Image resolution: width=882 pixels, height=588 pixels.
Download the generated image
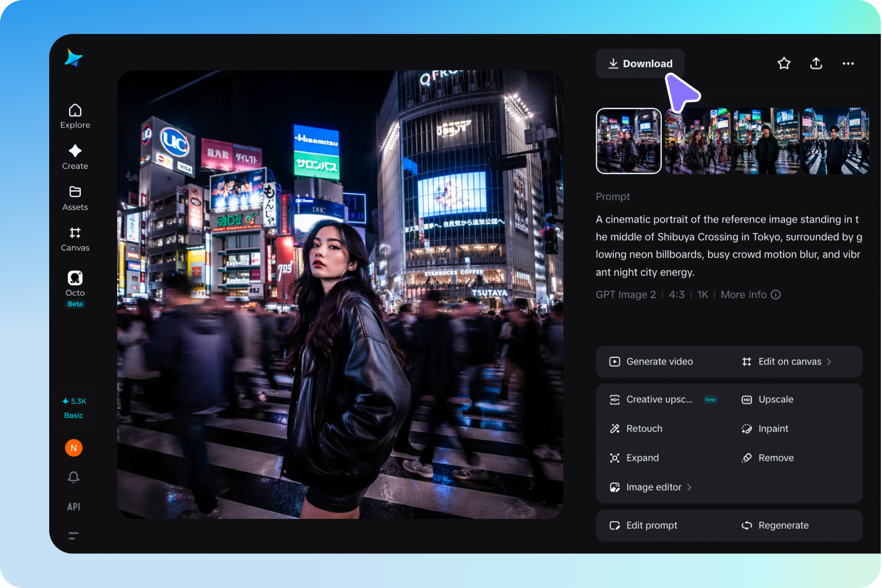point(640,63)
